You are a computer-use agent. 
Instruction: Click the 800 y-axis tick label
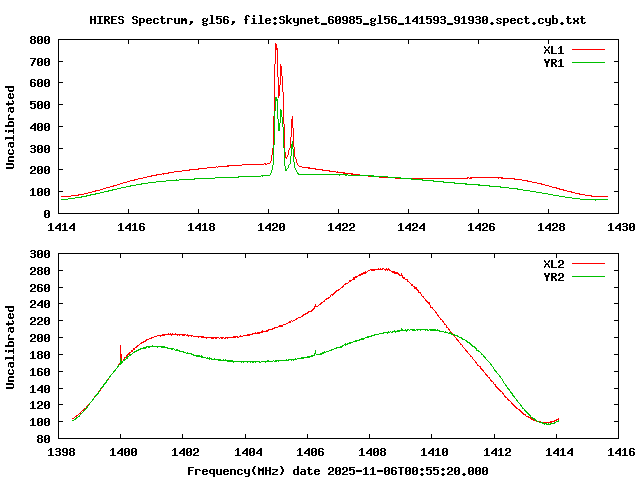coord(40,40)
